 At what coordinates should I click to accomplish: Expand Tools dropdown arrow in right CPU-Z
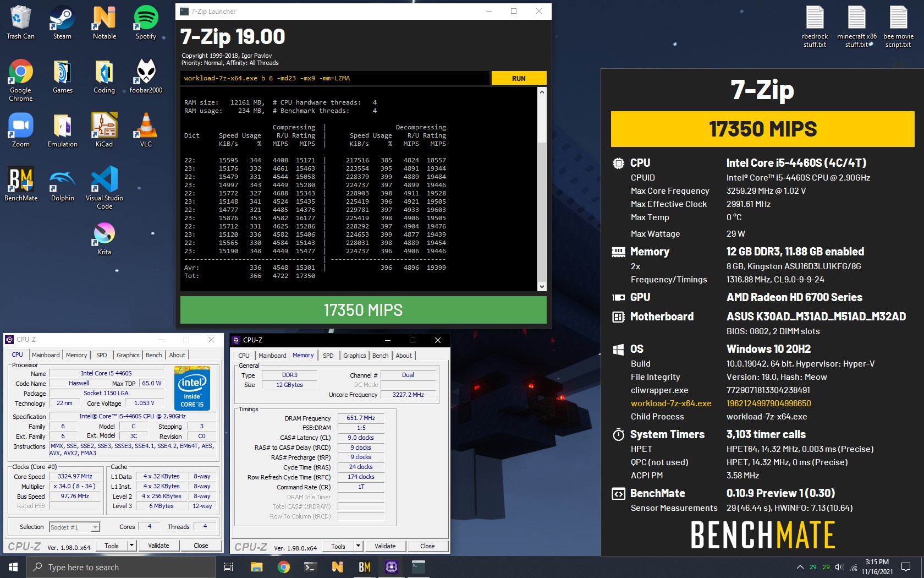pos(358,546)
